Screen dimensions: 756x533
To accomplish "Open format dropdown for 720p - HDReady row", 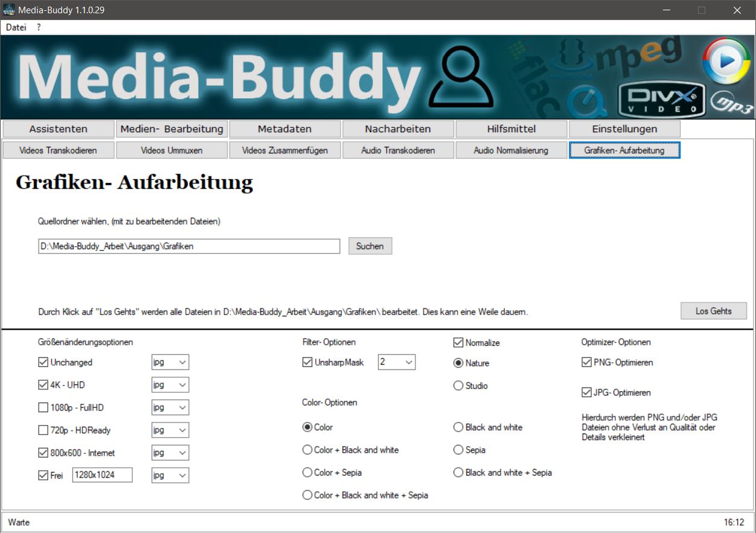I will [x=170, y=430].
